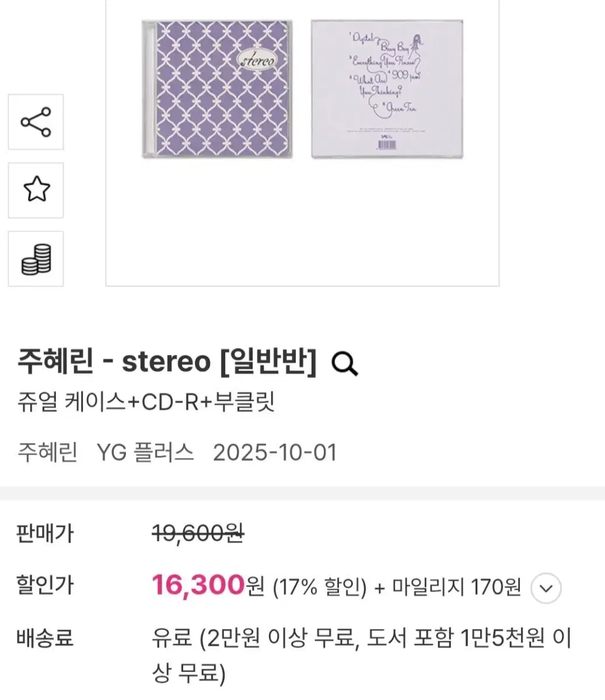Click the product title 주혜린 - stereo [일반반]
The image size is (605, 700).
coord(167,362)
